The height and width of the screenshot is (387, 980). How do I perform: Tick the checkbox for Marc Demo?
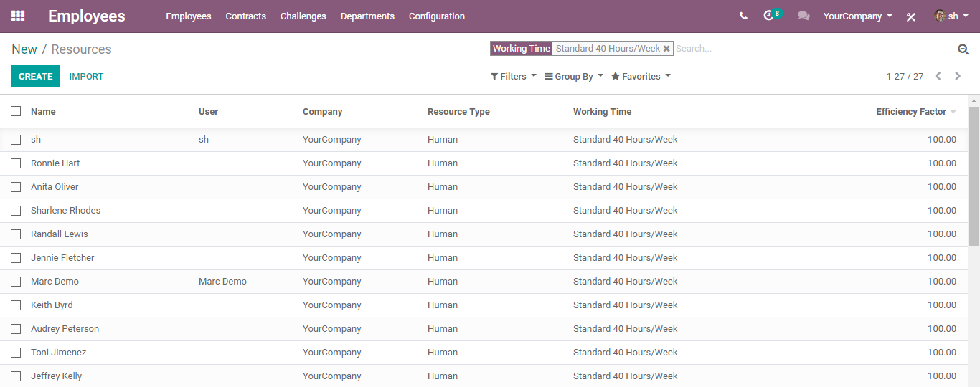pyautogui.click(x=16, y=282)
